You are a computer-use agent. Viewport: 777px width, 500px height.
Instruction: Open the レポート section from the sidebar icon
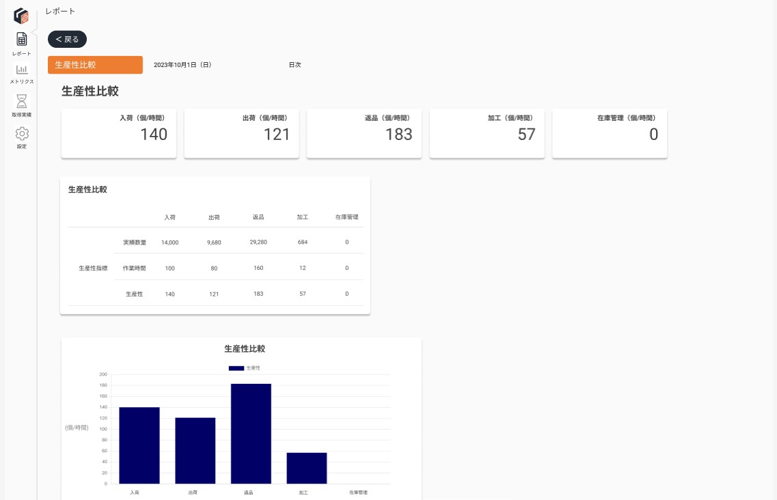21,39
